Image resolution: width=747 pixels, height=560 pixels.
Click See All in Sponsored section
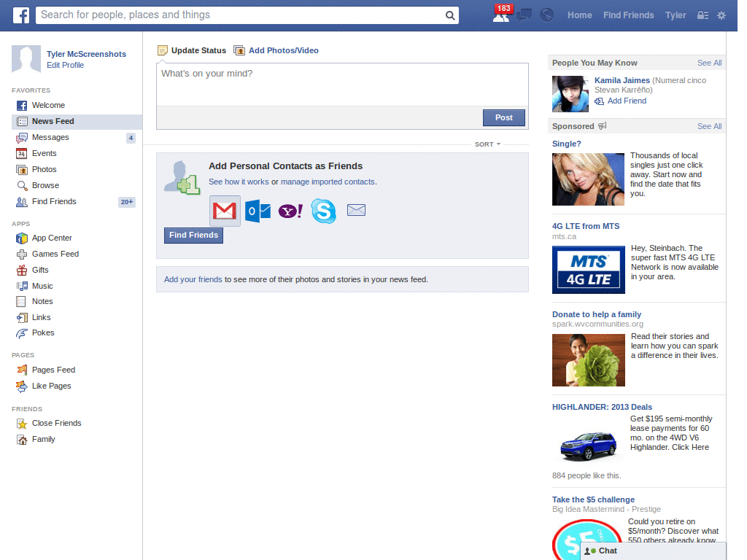(709, 126)
